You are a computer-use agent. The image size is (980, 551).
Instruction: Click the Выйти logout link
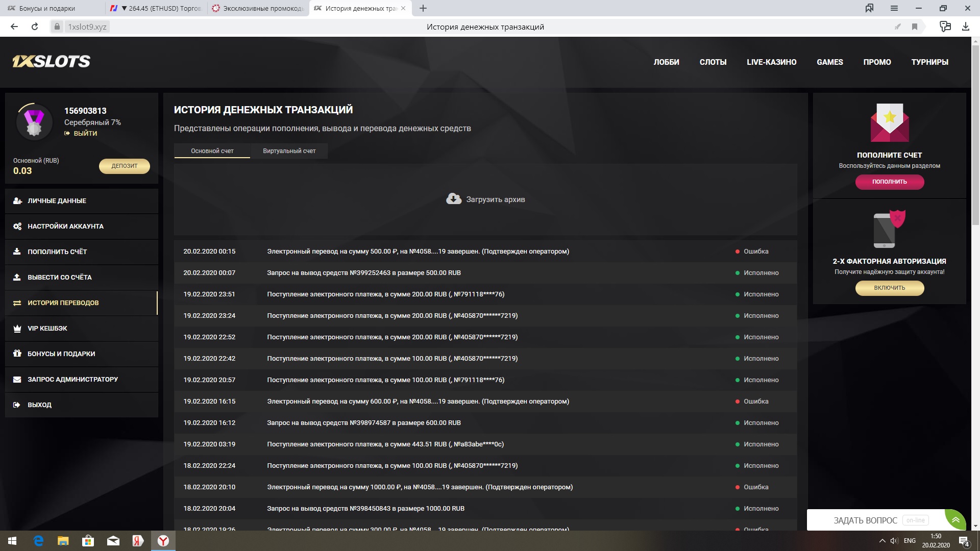pyautogui.click(x=85, y=133)
